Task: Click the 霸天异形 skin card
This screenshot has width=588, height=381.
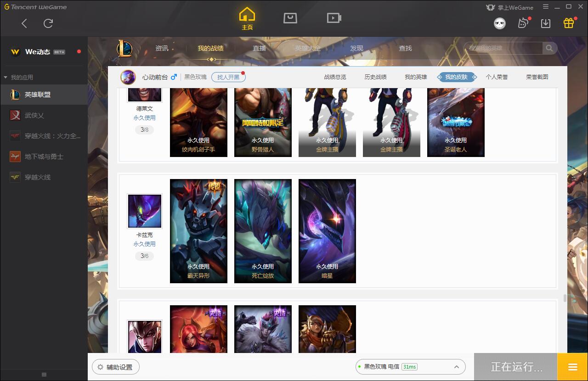Action: [x=198, y=231]
